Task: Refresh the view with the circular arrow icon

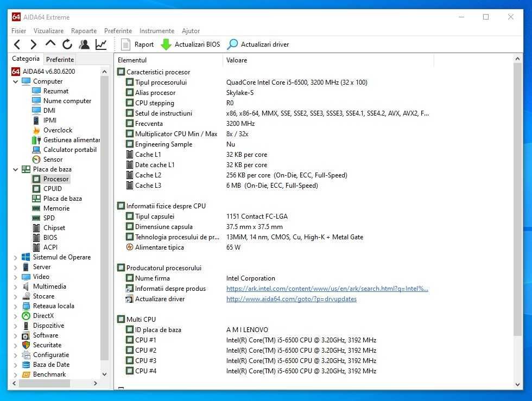Action: tap(67, 44)
